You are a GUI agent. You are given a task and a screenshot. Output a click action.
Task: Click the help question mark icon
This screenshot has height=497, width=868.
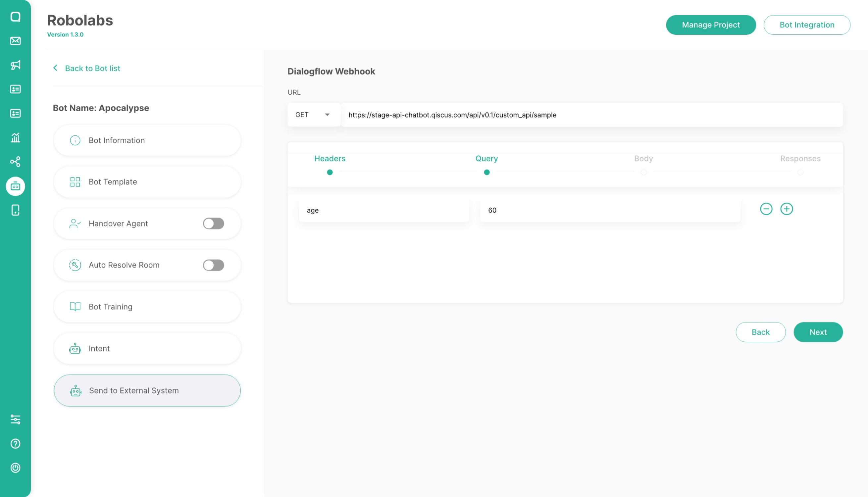tap(15, 443)
